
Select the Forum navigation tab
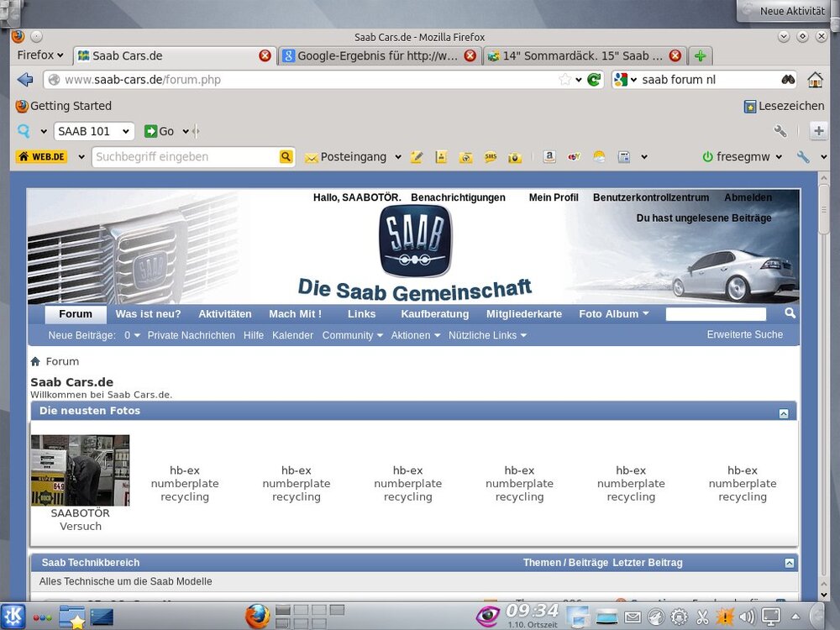[76, 314]
